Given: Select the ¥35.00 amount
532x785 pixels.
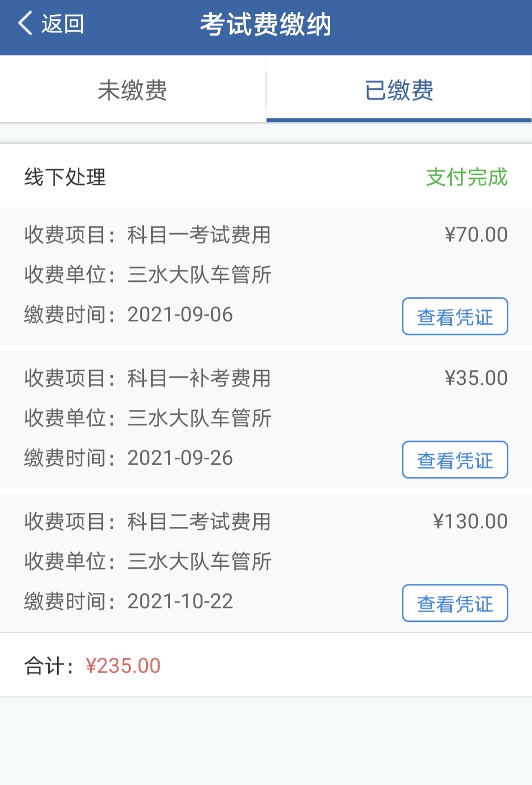Looking at the screenshot, I should tap(476, 378).
